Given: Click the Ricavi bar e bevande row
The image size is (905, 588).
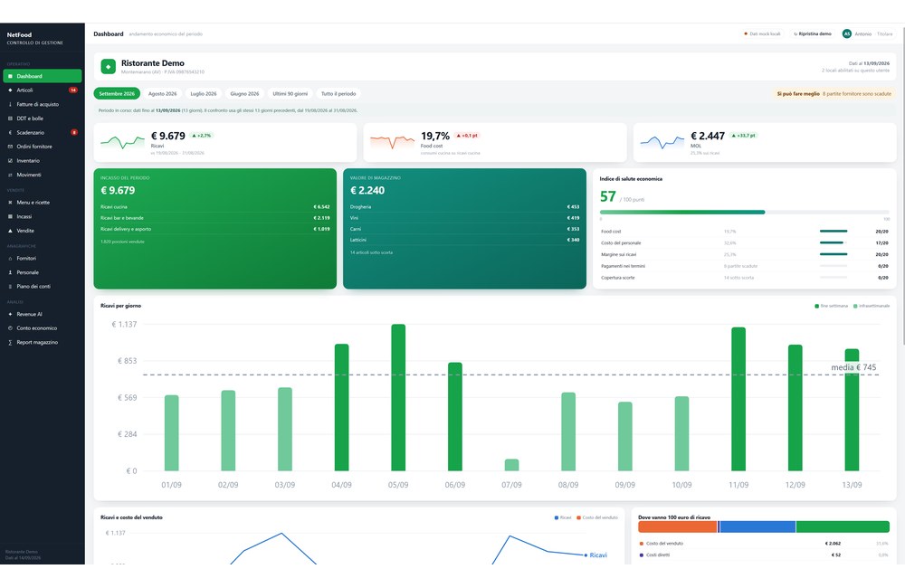Looking at the screenshot, I should 214,218.
